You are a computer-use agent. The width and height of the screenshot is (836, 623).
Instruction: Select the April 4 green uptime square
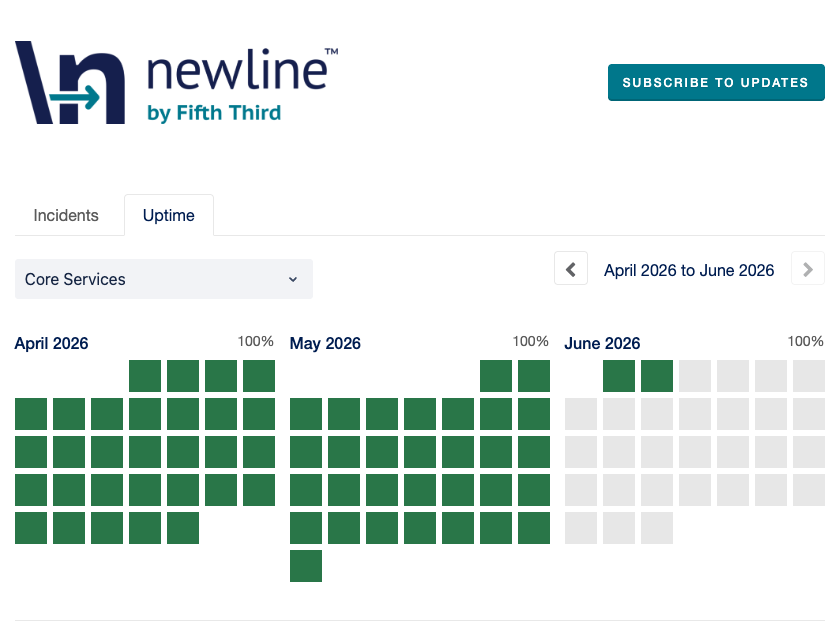(259, 376)
